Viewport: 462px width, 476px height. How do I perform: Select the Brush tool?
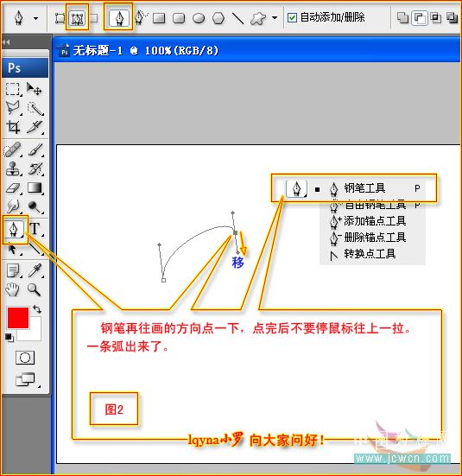point(35,149)
